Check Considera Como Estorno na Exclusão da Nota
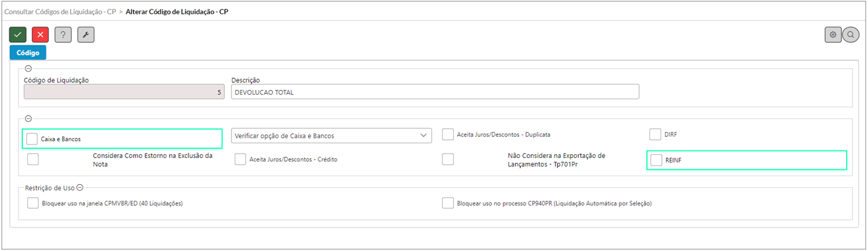The width and height of the screenshot is (868, 251). (34, 159)
